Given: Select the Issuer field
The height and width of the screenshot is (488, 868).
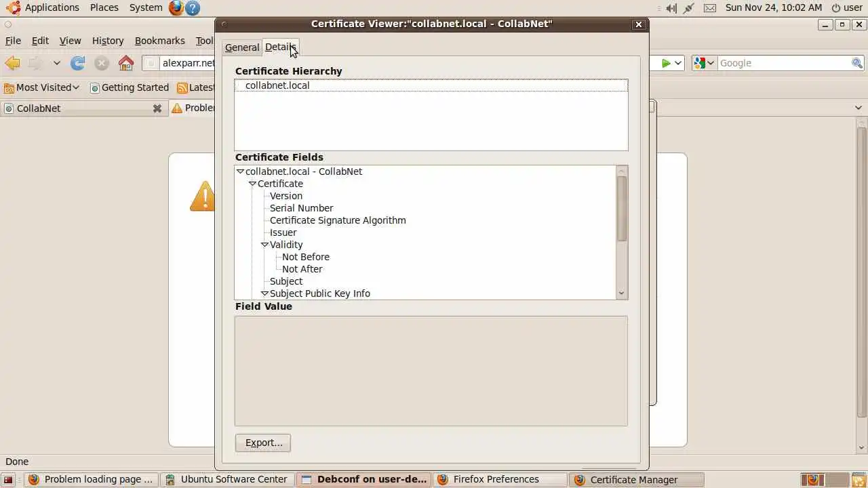Looking at the screenshot, I should pyautogui.click(x=283, y=232).
